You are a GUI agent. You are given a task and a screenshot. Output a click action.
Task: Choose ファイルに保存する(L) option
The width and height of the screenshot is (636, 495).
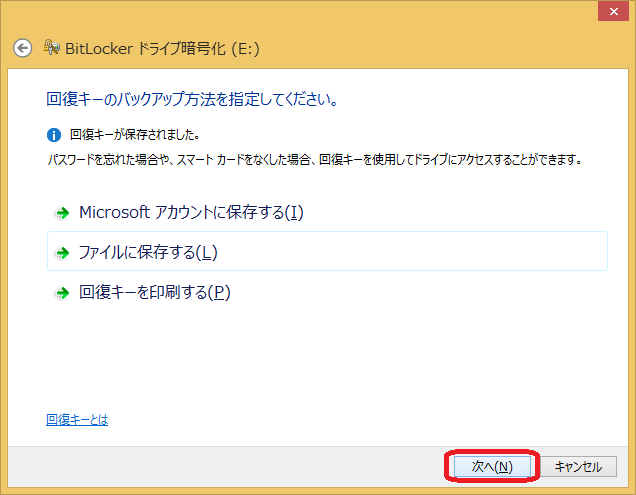(x=327, y=251)
